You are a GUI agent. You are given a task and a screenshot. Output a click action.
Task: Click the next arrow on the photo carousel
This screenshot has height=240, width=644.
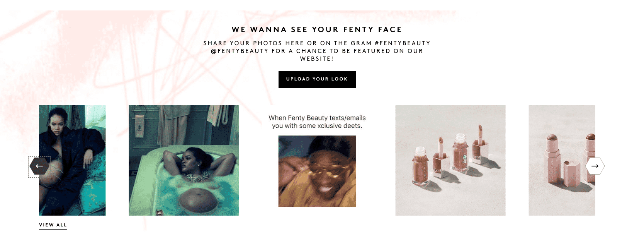(595, 166)
